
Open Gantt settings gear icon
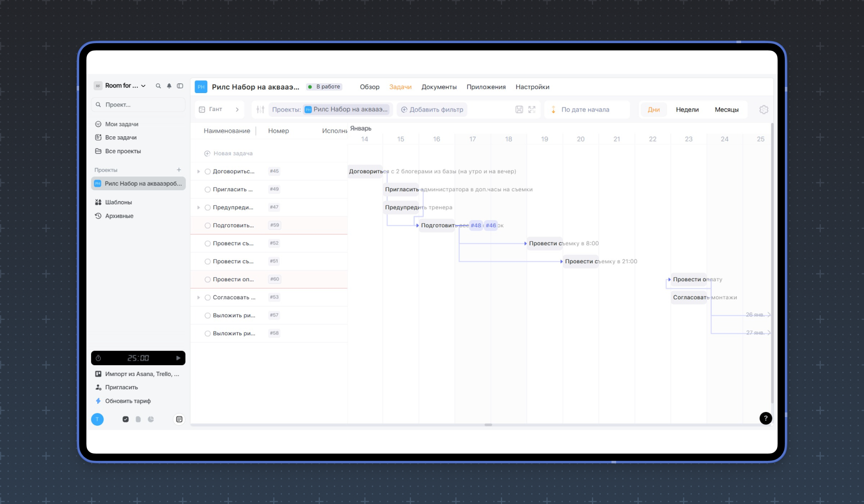coord(764,110)
